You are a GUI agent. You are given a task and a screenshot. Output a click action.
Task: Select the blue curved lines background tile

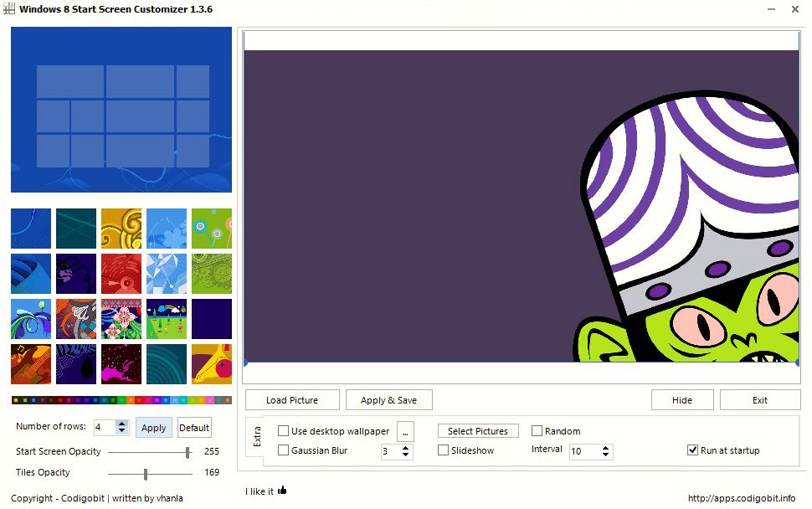31,229
